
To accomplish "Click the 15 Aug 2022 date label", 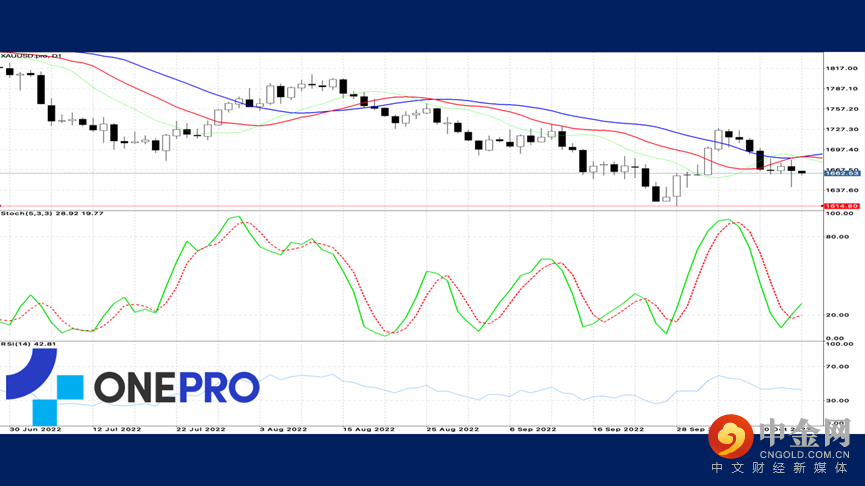I will pyautogui.click(x=369, y=429).
